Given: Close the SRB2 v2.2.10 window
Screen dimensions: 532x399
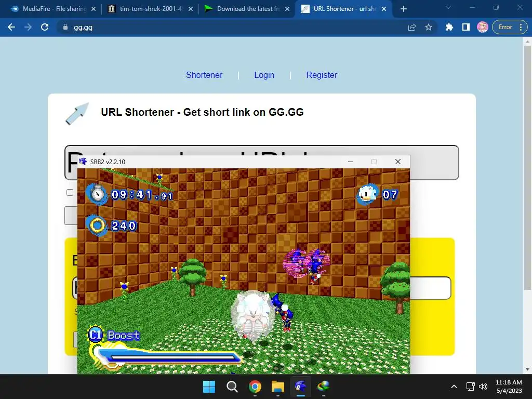Looking at the screenshot, I should [x=398, y=162].
